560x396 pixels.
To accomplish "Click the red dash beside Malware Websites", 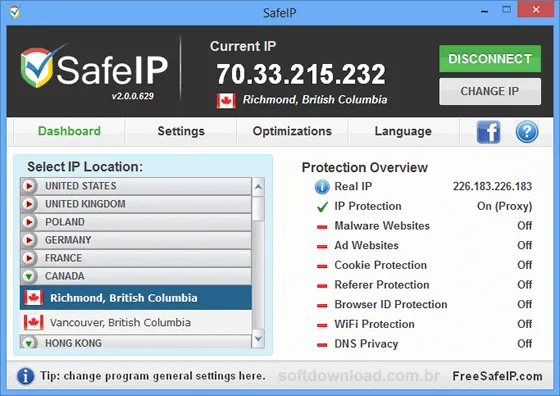I will click(322, 227).
